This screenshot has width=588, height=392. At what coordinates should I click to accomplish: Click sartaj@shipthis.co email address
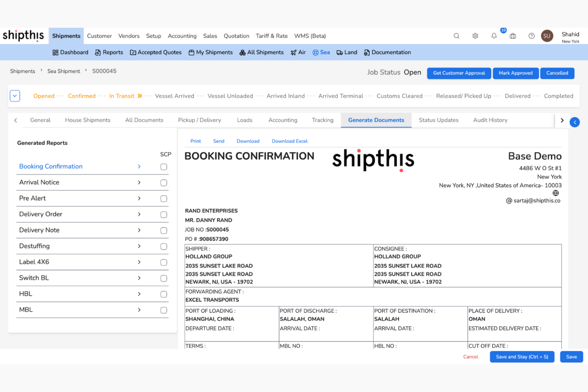(x=537, y=201)
